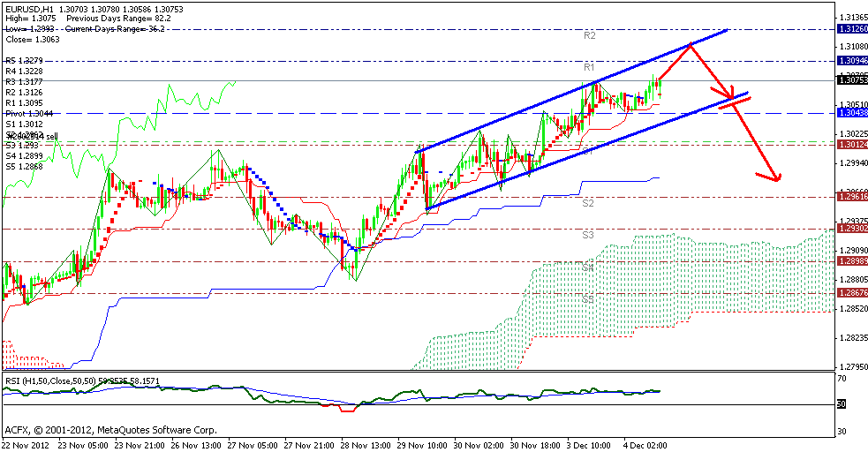Image resolution: width=868 pixels, height=452 pixels.
Task: Click the '22 Nov 2012' time axis label
Action: click(26, 445)
